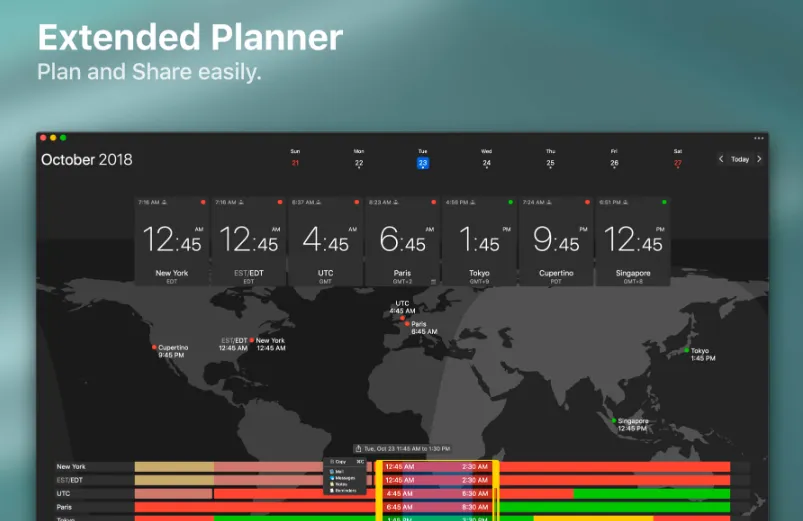
Task: Click the October 2018 month title
Action: point(87,160)
